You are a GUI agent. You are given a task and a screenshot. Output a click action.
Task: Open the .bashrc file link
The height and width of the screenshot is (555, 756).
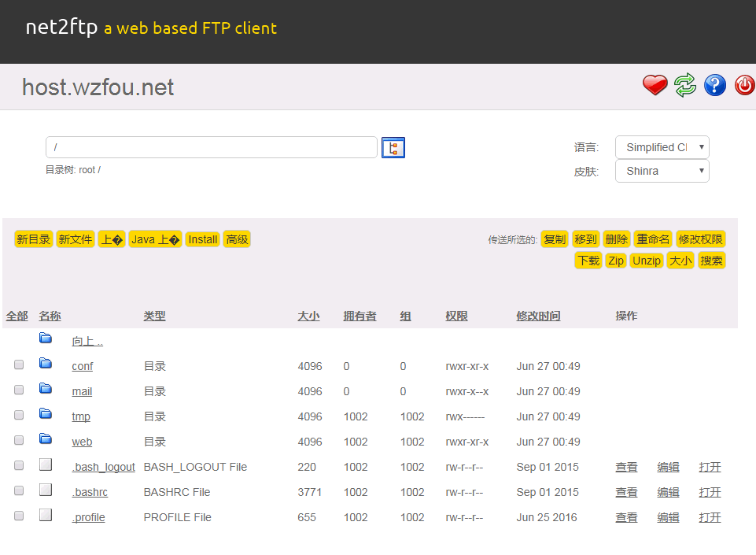point(90,492)
